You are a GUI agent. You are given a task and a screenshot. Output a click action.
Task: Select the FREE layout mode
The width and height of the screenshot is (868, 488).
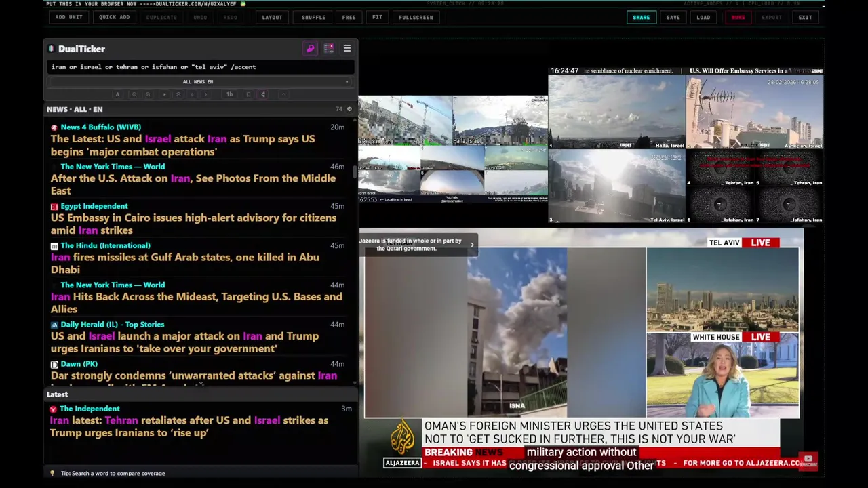point(349,17)
